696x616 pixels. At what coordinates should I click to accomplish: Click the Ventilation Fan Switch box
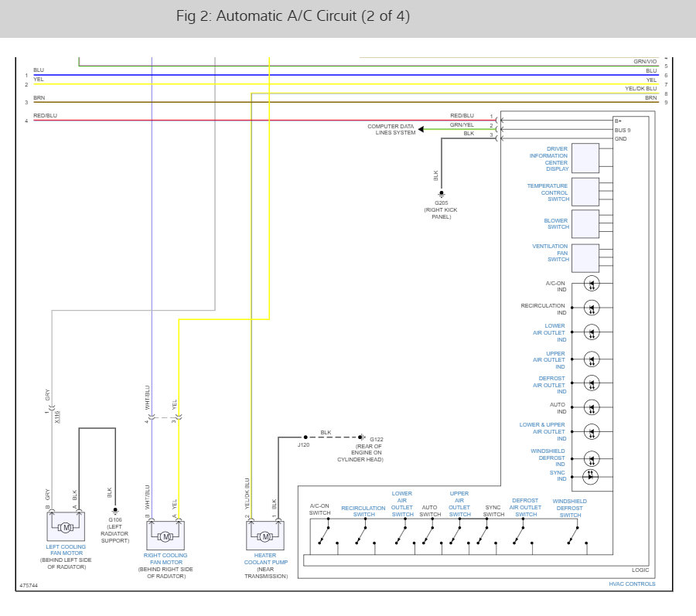pyautogui.click(x=585, y=258)
